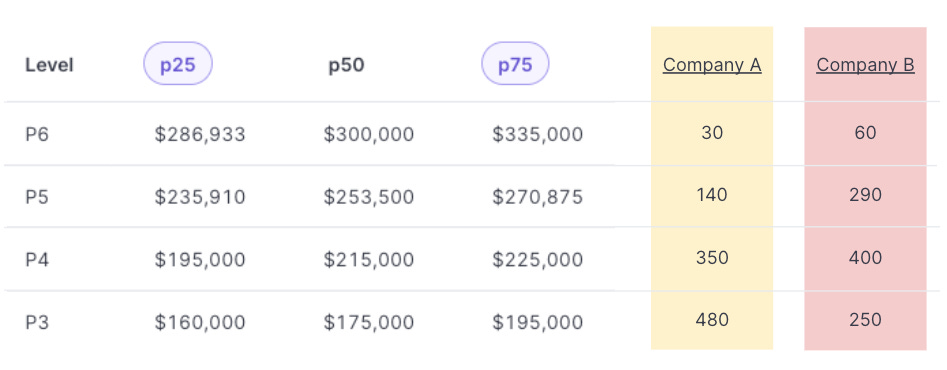Click Company B's count of 290

click(865, 195)
